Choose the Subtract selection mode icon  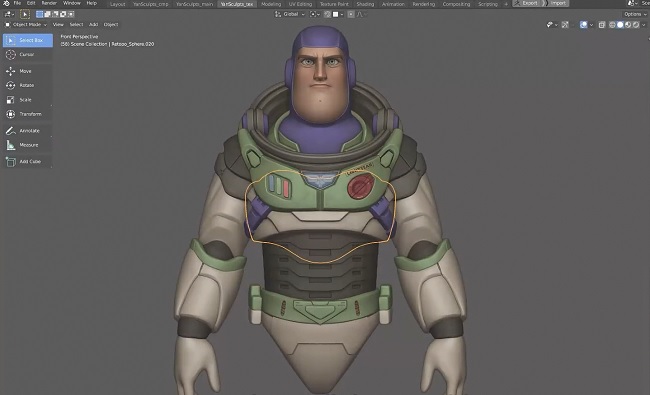[x=55, y=14]
